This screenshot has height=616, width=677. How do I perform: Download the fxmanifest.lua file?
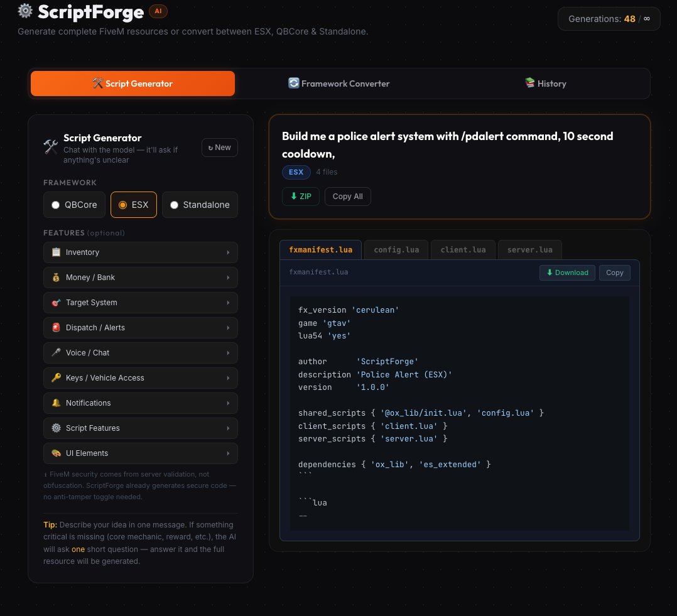[567, 273]
